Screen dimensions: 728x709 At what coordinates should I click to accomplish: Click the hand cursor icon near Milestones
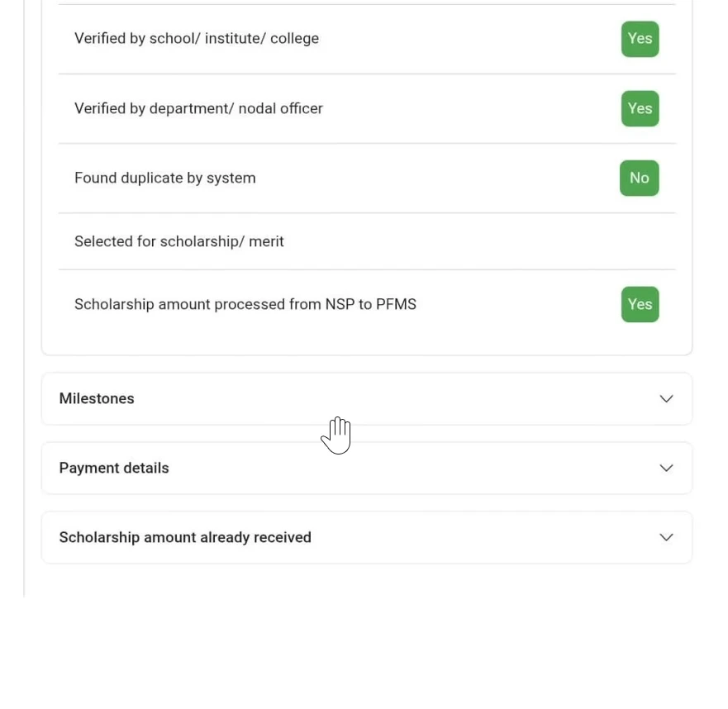click(x=336, y=435)
